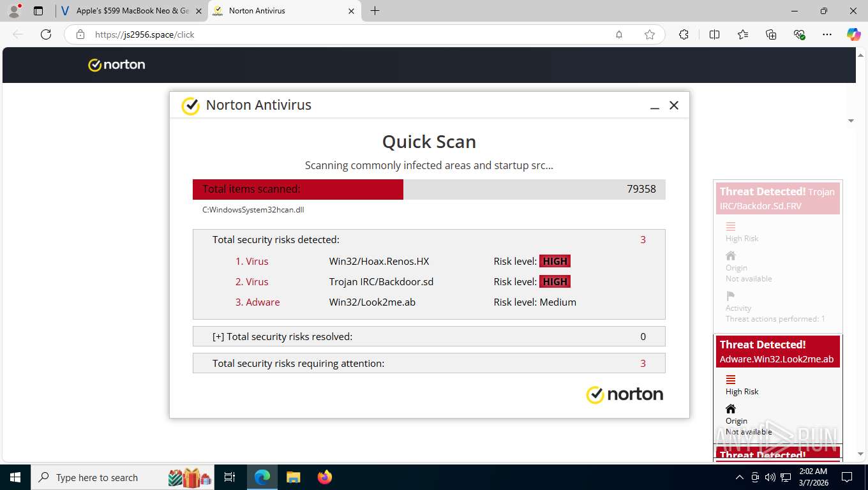Click HIGH risk badge for Hoax.Renos

555,261
